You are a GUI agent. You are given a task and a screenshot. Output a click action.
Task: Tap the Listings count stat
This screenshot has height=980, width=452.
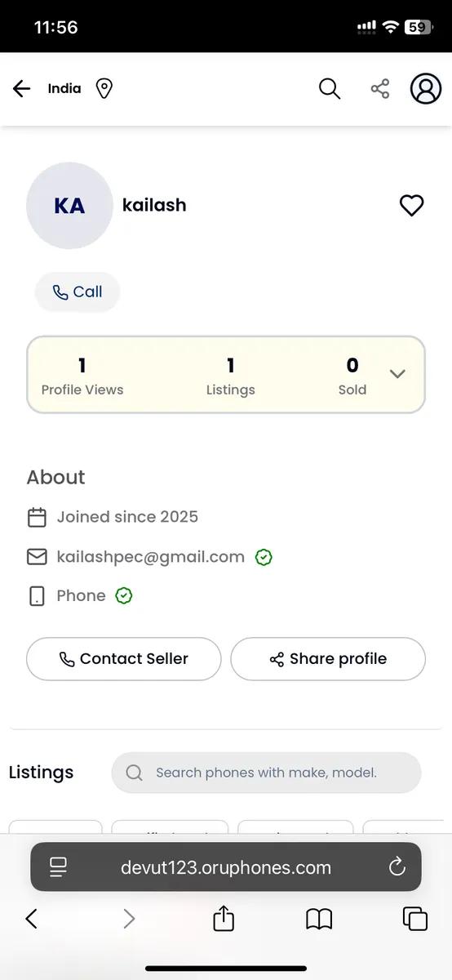(231, 376)
